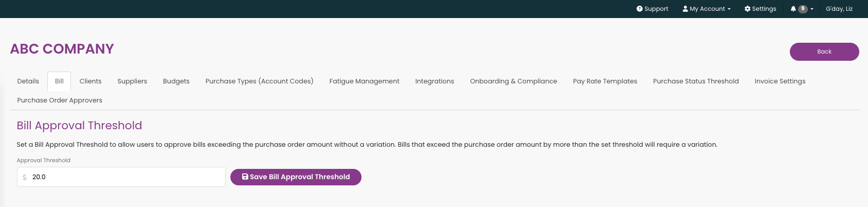Open the Clients tab
Image resolution: width=868 pixels, height=207 pixels.
point(91,81)
